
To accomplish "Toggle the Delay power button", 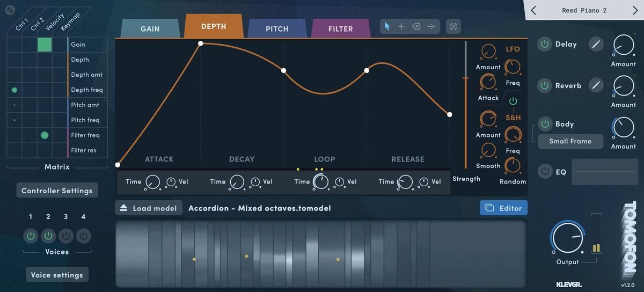I will pyautogui.click(x=545, y=45).
